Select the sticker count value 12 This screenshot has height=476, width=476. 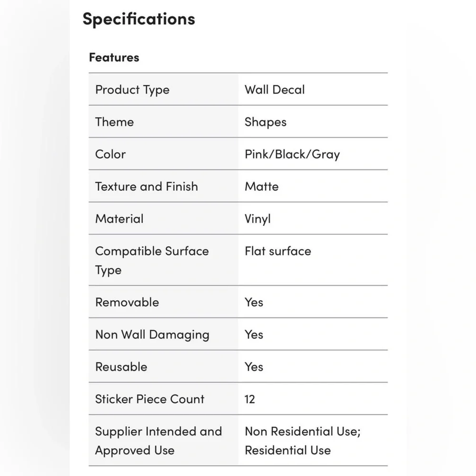click(250, 399)
